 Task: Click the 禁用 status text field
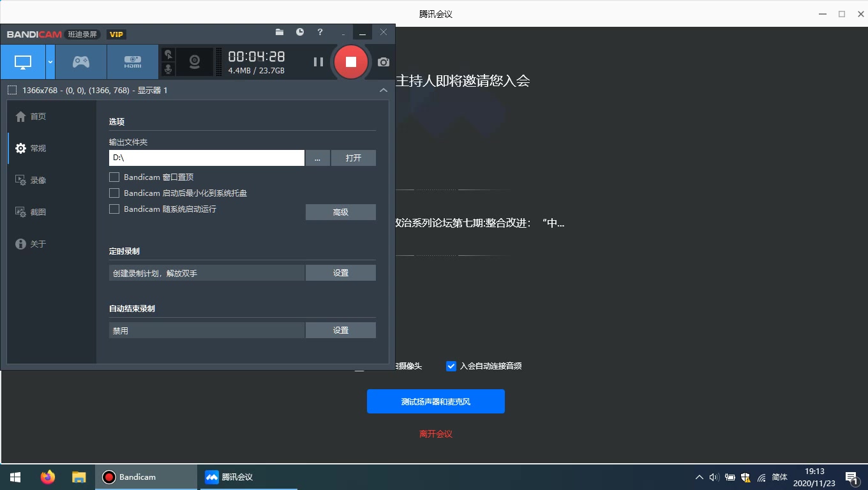coord(207,330)
